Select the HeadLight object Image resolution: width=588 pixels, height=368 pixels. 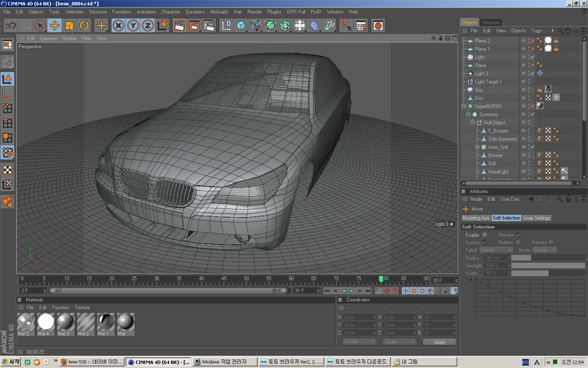498,171
